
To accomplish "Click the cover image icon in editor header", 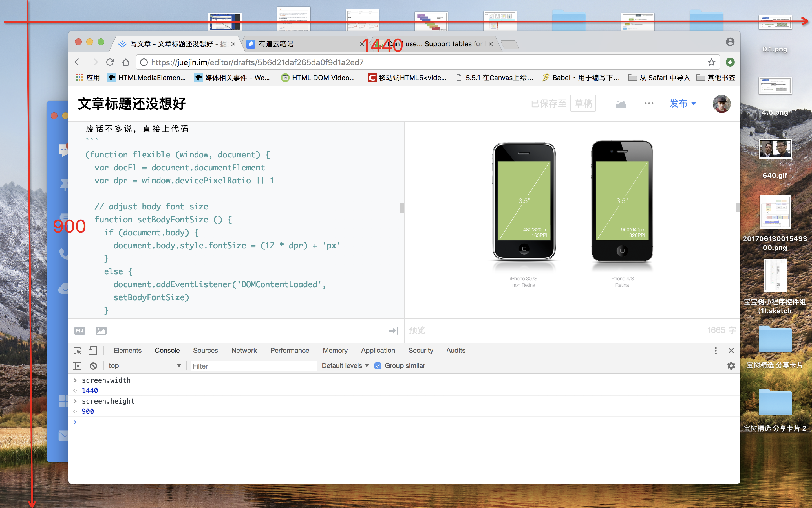I will click(621, 104).
